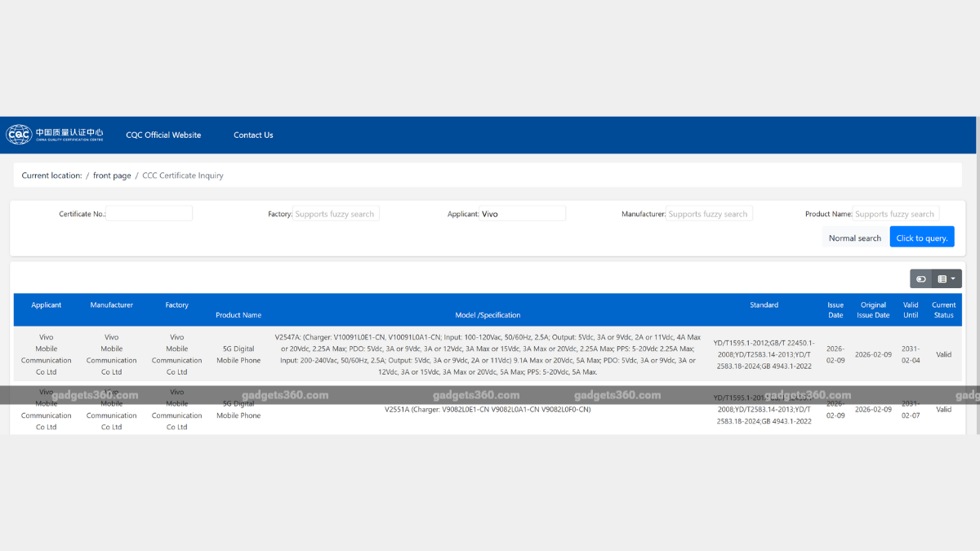Open the view options caret next to table icon

click(x=952, y=278)
